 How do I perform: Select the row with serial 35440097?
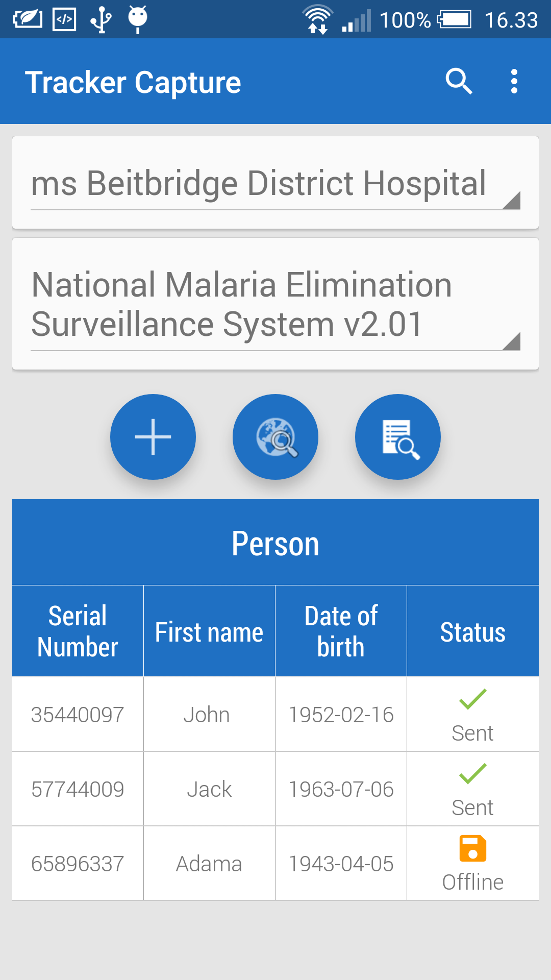click(78, 715)
